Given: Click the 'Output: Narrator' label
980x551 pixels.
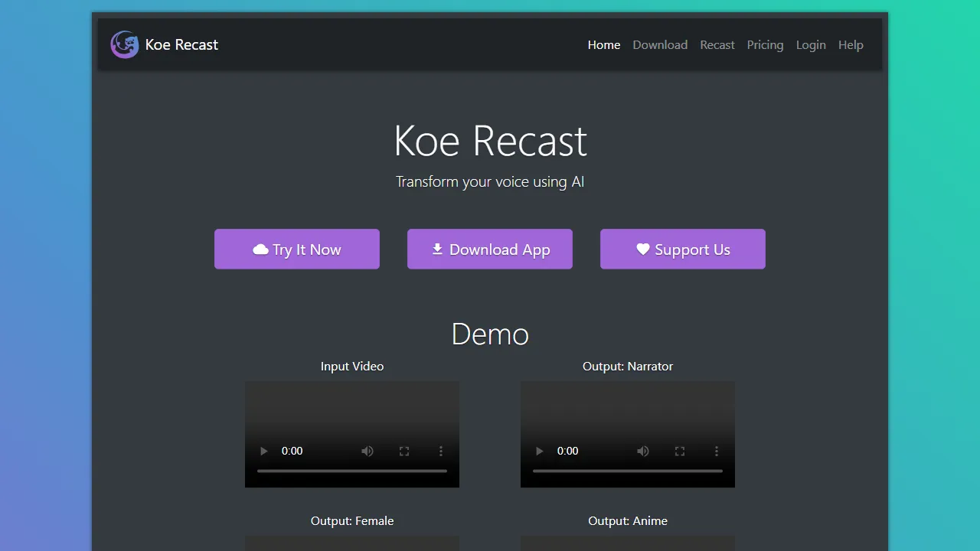Looking at the screenshot, I should pos(628,366).
